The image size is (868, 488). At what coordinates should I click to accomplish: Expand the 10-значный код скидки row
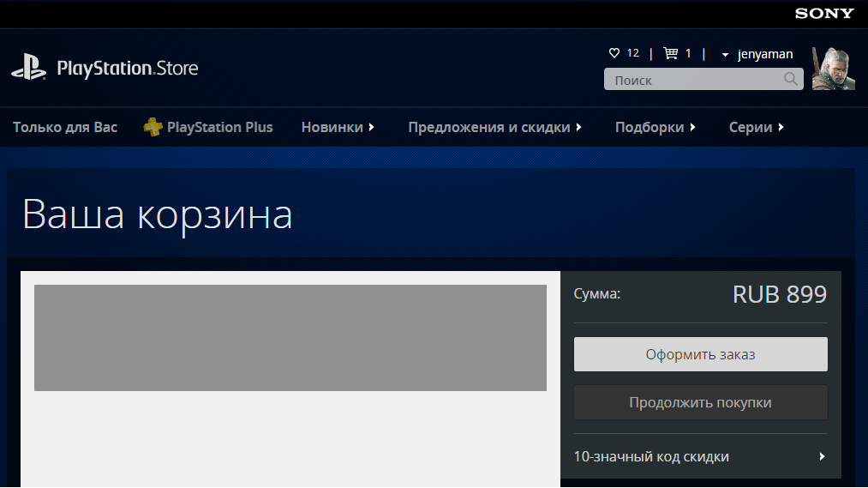pos(700,456)
